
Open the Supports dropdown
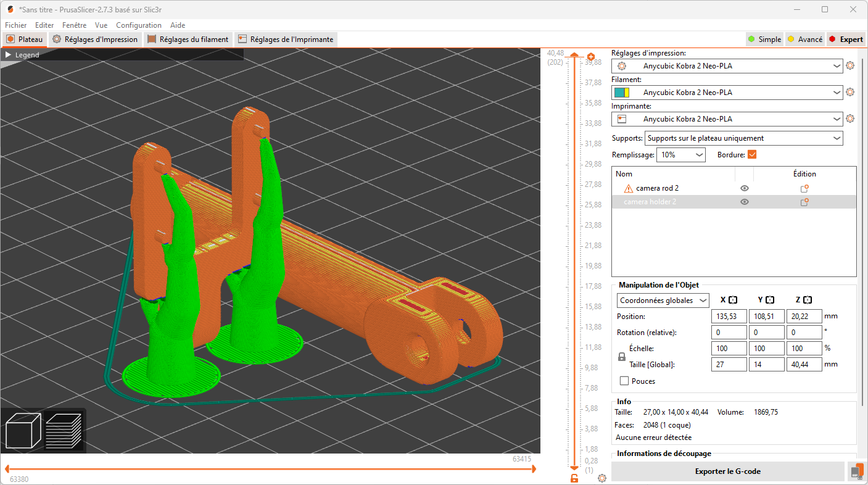pos(743,138)
